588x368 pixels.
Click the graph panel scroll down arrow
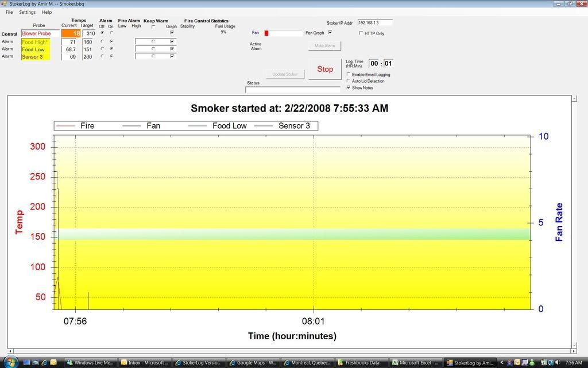click(574, 345)
